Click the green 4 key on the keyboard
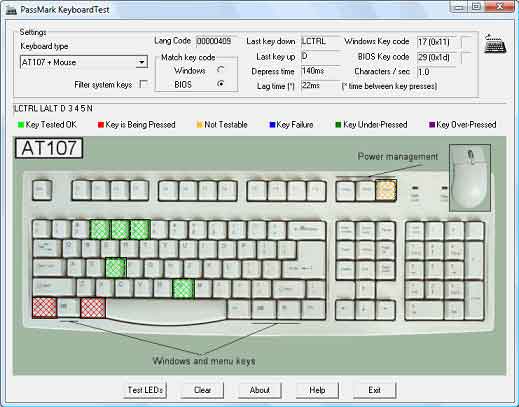The height and width of the screenshot is (407, 519). pyautogui.click(x=120, y=230)
